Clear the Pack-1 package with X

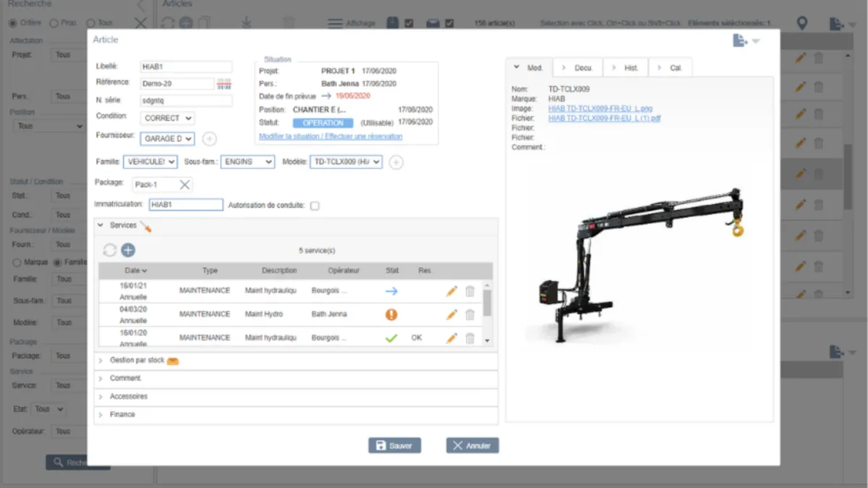coord(184,185)
